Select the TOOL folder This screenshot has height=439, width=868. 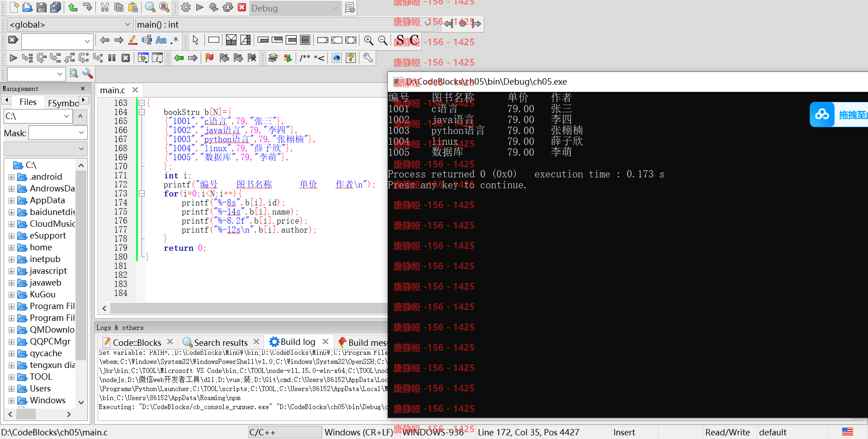coord(41,377)
